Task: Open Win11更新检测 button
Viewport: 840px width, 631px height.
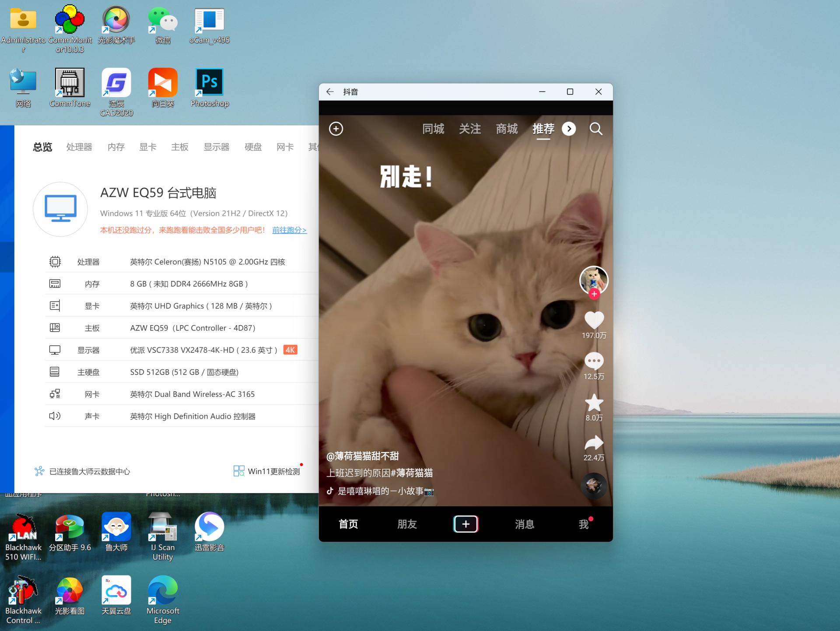Action: (x=267, y=471)
